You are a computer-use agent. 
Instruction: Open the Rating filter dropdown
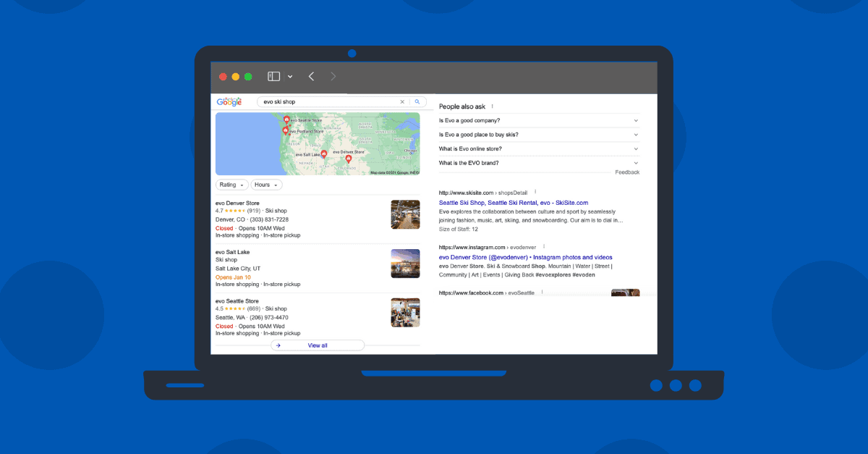click(x=231, y=185)
